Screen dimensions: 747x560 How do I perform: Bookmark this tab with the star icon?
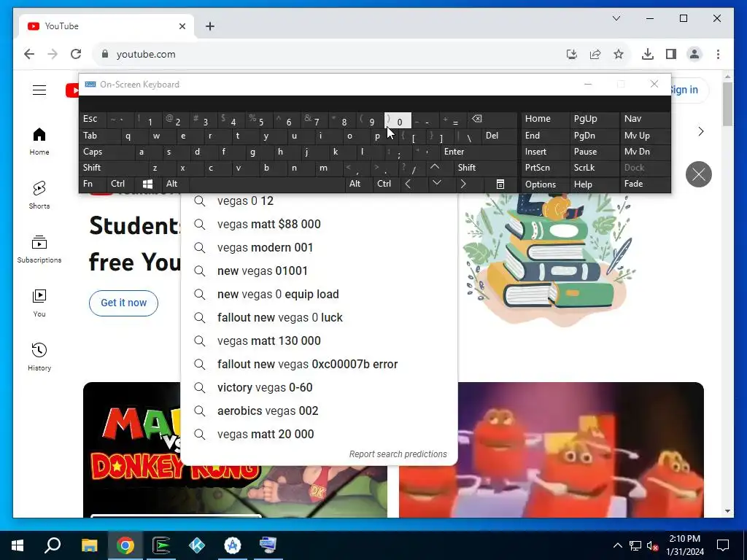pyautogui.click(x=619, y=54)
